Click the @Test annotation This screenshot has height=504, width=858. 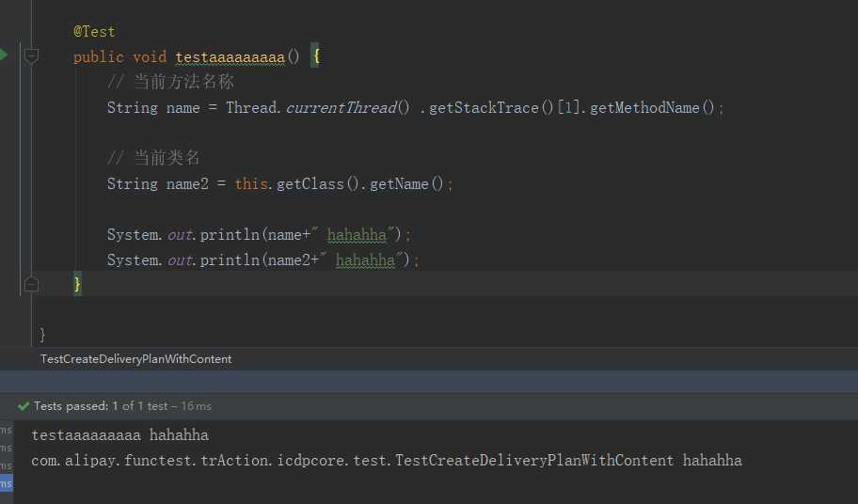(94, 32)
